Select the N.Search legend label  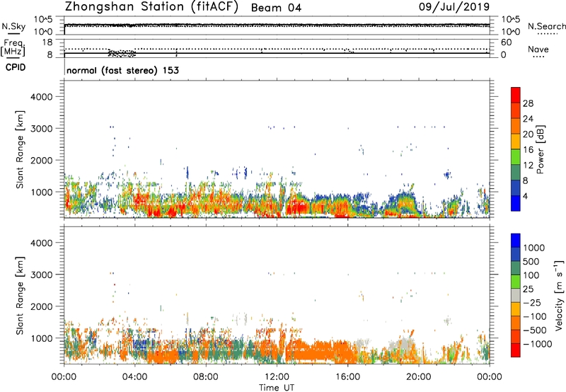pyautogui.click(x=546, y=26)
